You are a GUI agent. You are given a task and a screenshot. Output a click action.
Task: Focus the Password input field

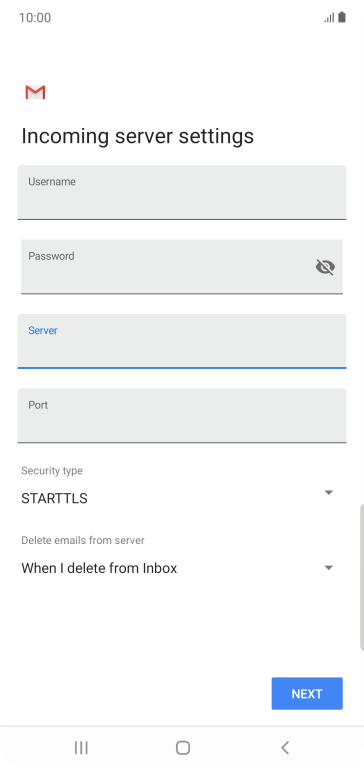tap(182, 267)
